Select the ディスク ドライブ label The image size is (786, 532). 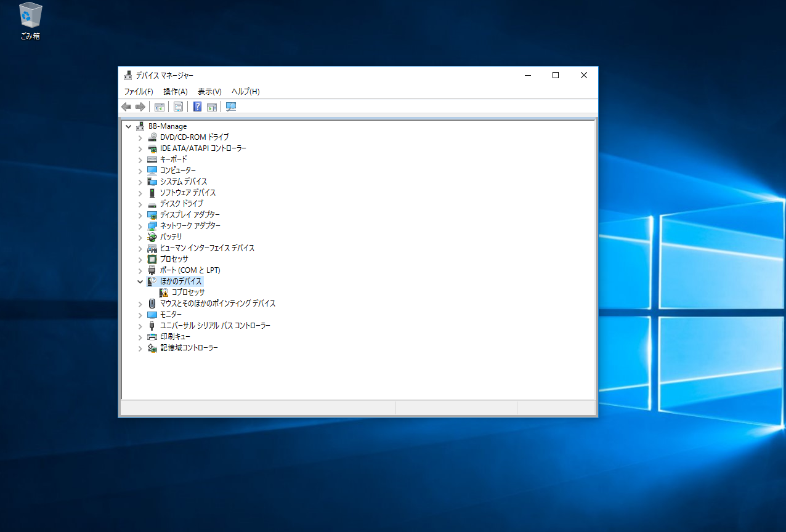click(182, 204)
